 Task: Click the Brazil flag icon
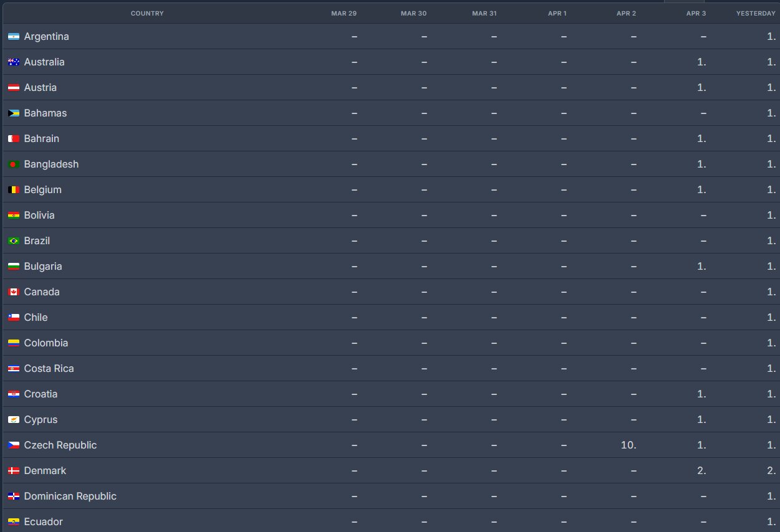[14, 241]
